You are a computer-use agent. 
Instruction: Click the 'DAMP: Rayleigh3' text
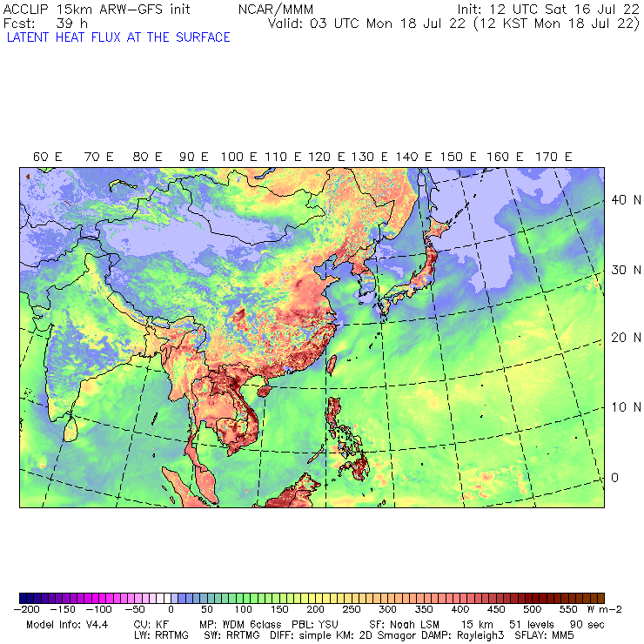[462, 635]
